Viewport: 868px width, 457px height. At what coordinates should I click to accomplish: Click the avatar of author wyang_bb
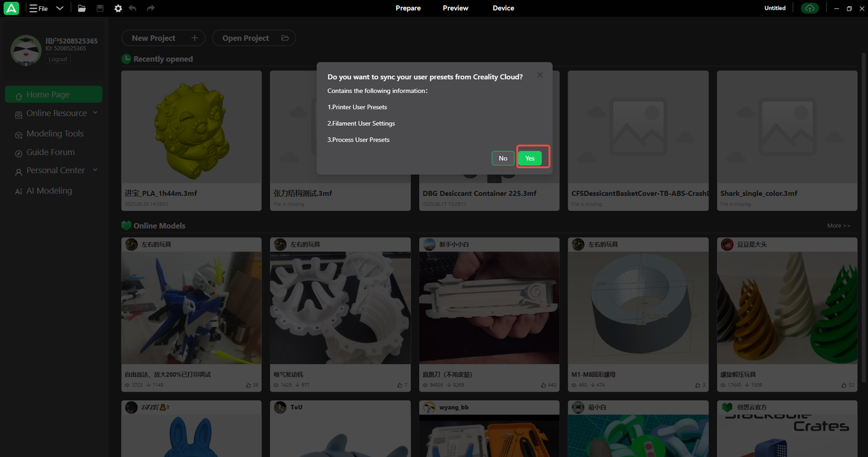[x=428, y=408]
